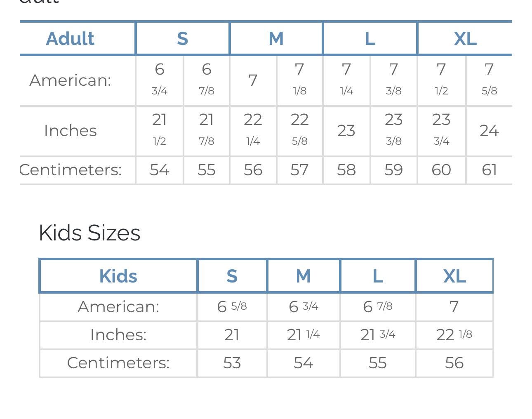
Task: Click the M header in Adult table
Action: pyautogui.click(x=276, y=38)
